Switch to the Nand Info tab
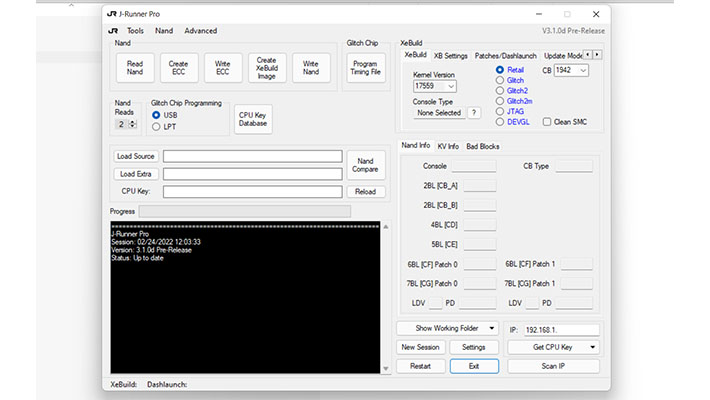The width and height of the screenshot is (710, 400). click(x=415, y=145)
